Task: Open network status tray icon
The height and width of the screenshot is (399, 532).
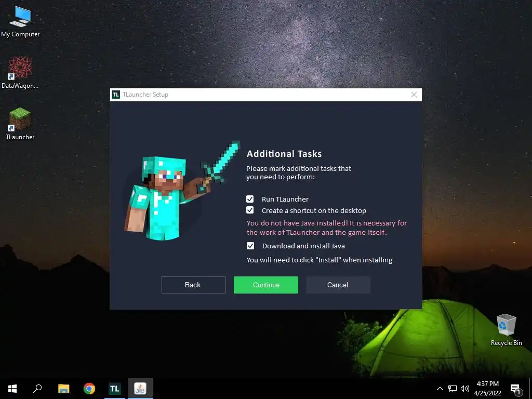Action: tap(453, 389)
